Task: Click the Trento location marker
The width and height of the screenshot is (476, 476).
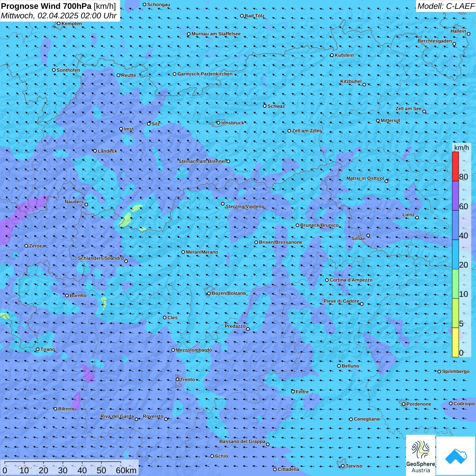Action: click(x=177, y=379)
